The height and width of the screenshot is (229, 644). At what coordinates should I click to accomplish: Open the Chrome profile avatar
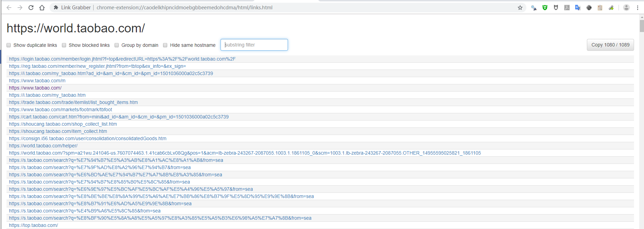626,8
